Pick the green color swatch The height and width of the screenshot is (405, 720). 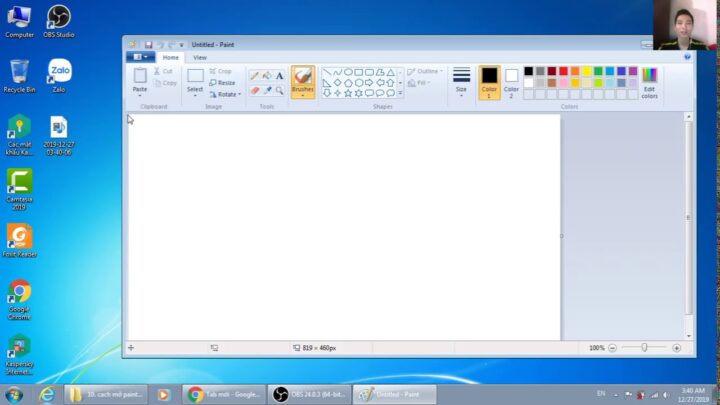(x=598, y=71)
